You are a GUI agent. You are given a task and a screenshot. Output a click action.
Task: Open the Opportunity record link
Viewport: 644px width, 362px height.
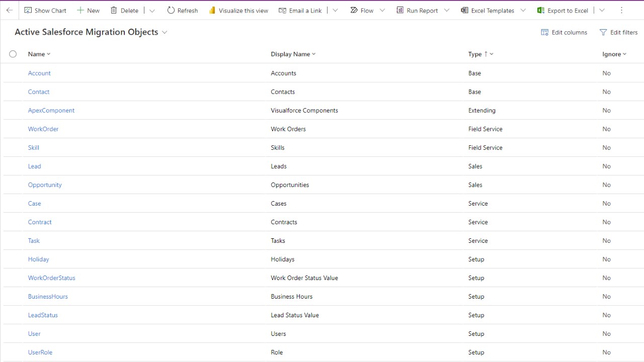(x=45, y=185)
